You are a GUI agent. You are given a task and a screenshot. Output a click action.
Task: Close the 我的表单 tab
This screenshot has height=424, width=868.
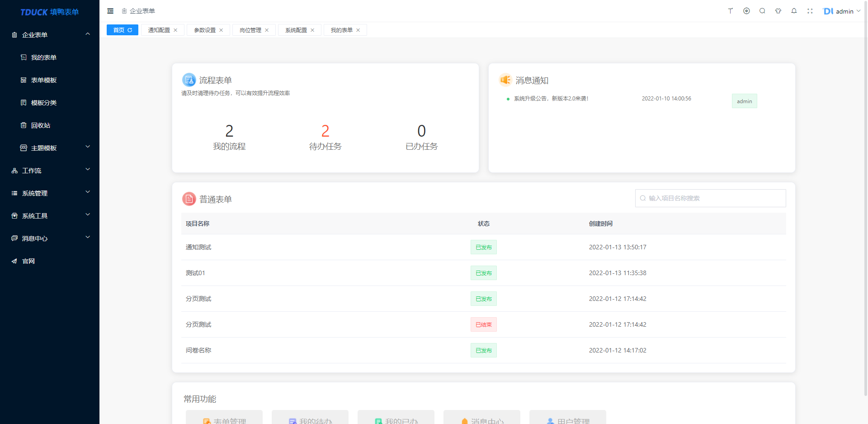[x=358, y=30]
